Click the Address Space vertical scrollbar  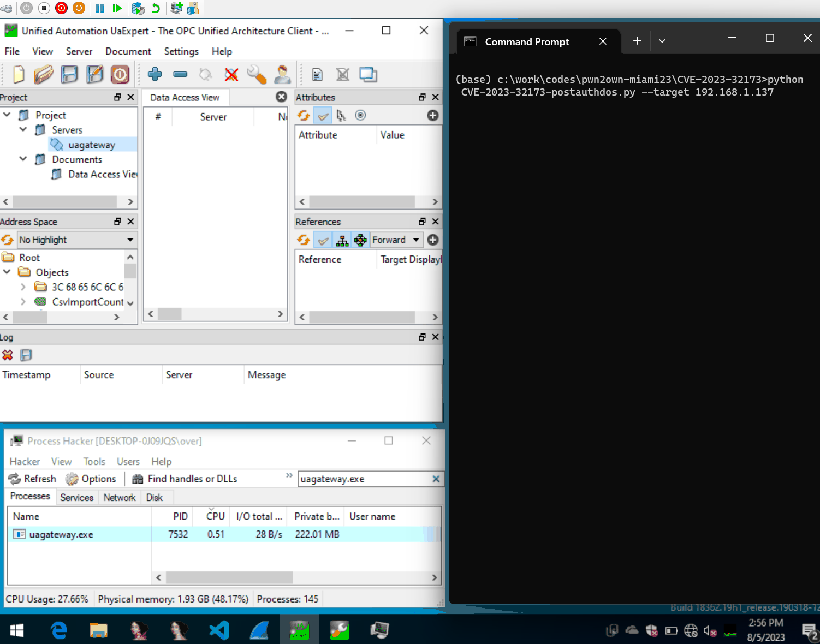[130, 271]
